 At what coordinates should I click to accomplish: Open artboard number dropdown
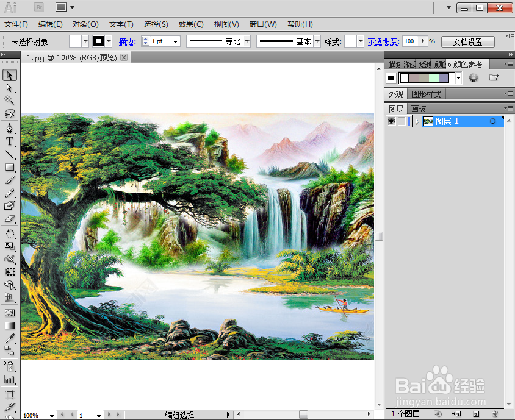99,415
